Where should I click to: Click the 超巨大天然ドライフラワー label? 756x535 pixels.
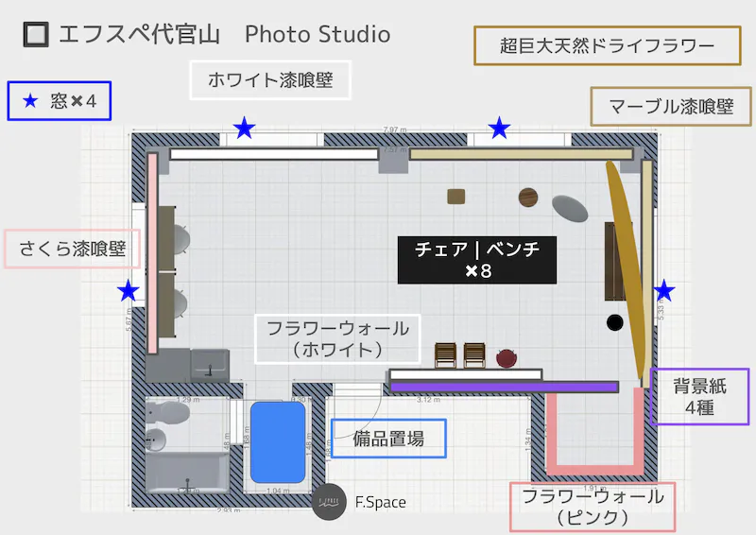coord(608,45)
